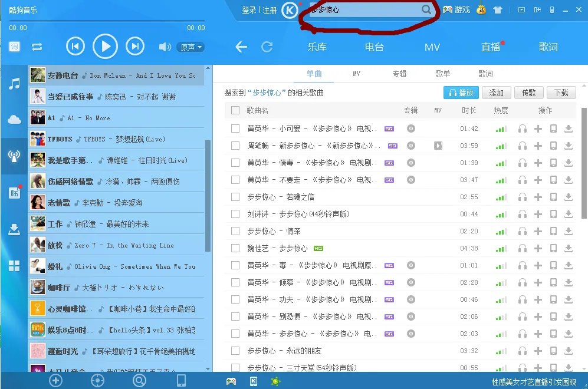Open the 安静电台 radio station thumbnail

[x=38, y=75]
